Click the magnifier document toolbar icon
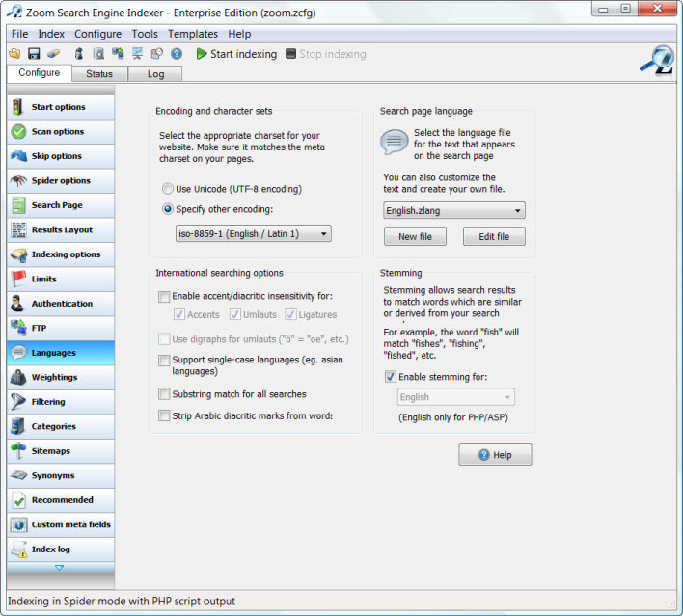The image size is (683, 616). [98, 54]
